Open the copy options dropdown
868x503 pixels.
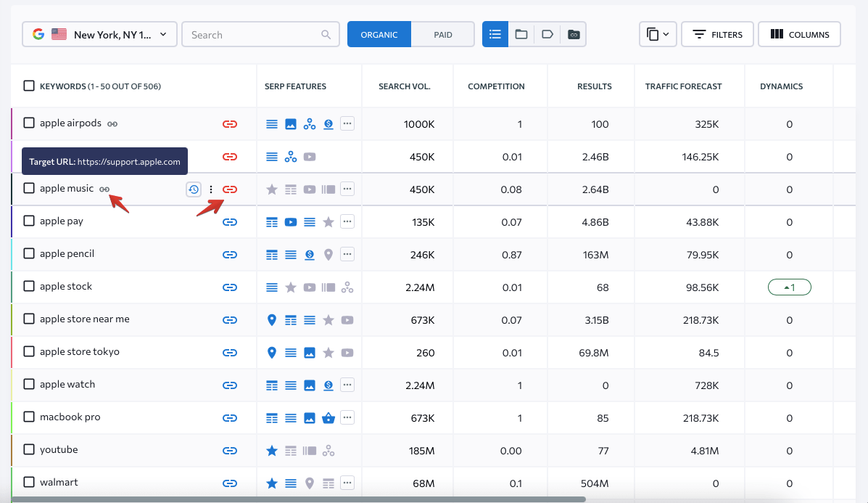coord(658,34)
